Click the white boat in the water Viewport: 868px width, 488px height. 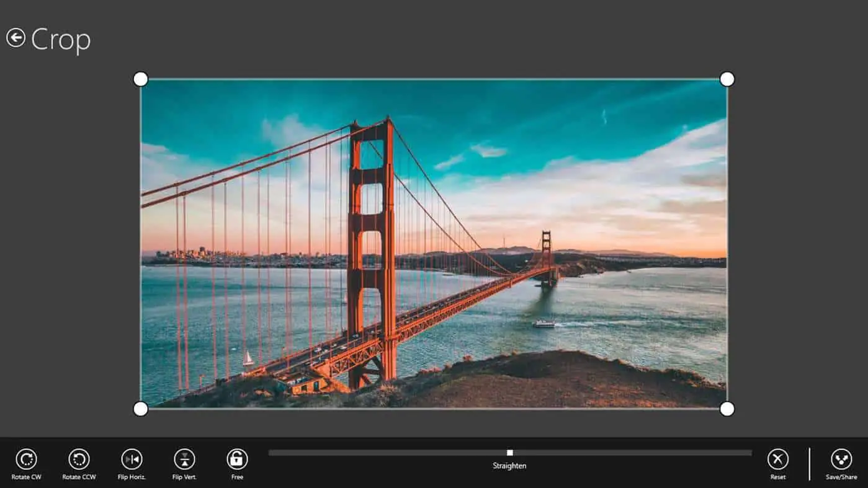tap(544, 323)
